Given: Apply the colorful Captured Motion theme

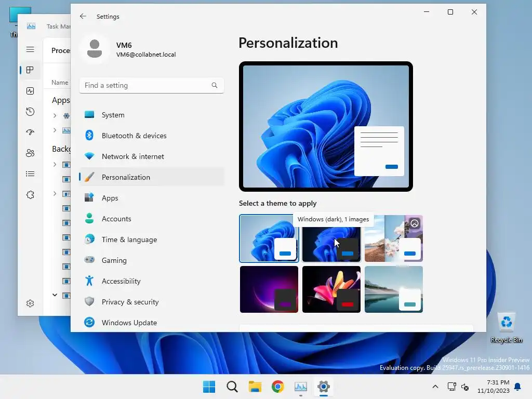Looking at the screenshot, I should pos(331,289).
